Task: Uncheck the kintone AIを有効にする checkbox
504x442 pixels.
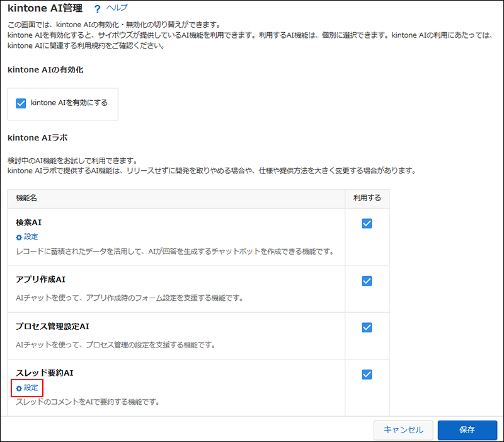Action: (20, 102)
